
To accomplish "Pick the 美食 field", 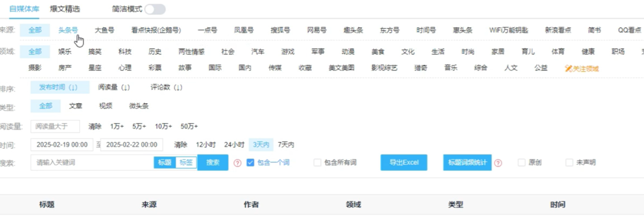I will tap(378, 51).
